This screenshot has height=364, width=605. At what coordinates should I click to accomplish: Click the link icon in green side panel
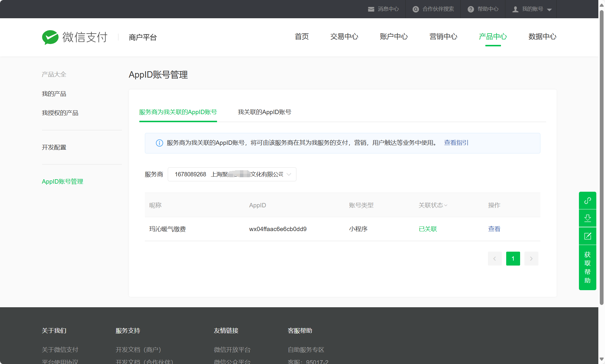point(587,200)
